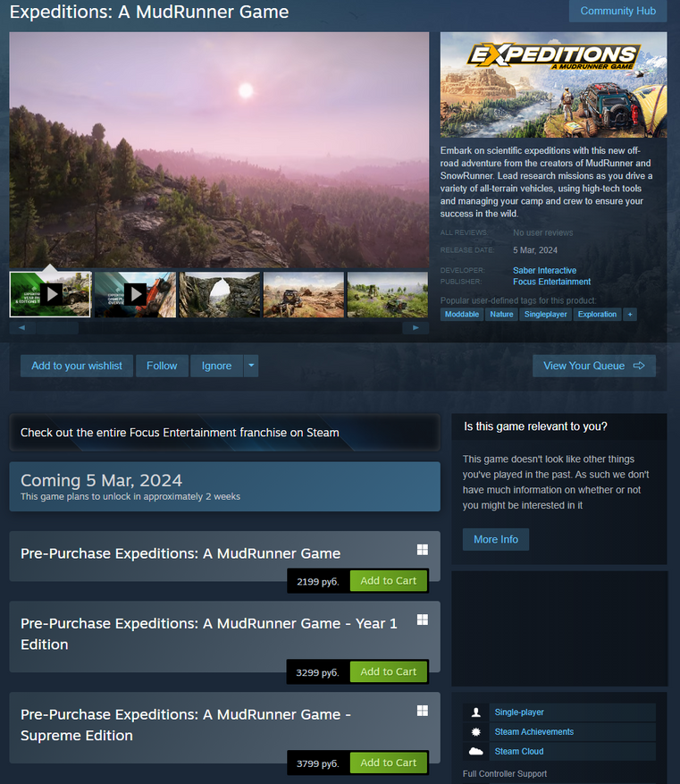The width and height of the screenshot is (680, 784).
Task: Click the Single-player person icon
Action: tap(476, 712)
